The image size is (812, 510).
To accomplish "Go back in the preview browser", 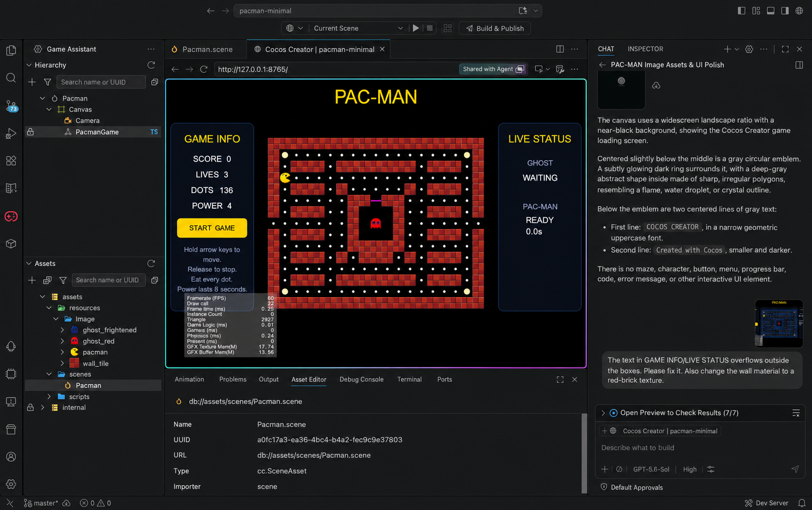I will point(175,69).
